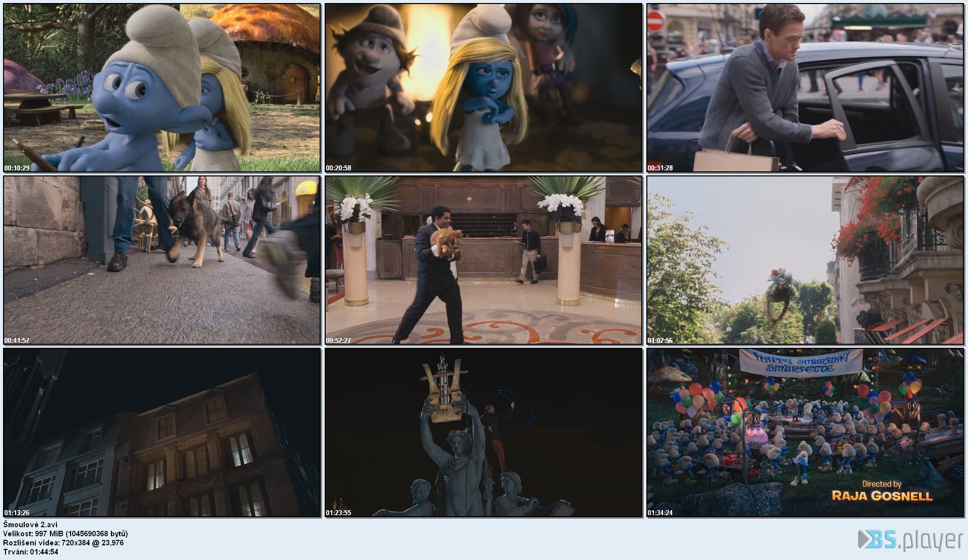
Task: Click the dog thumbnail at 00:41:57
Action: click(x=162, y=260)
